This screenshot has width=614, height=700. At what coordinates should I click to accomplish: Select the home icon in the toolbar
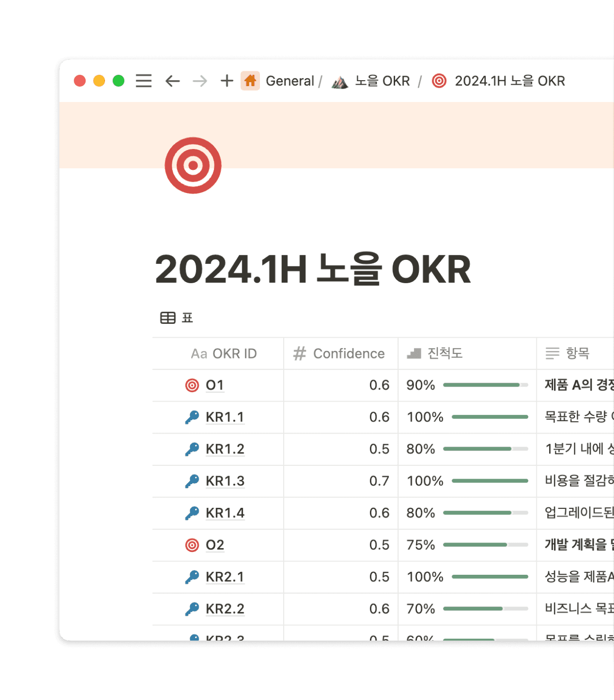250,80
